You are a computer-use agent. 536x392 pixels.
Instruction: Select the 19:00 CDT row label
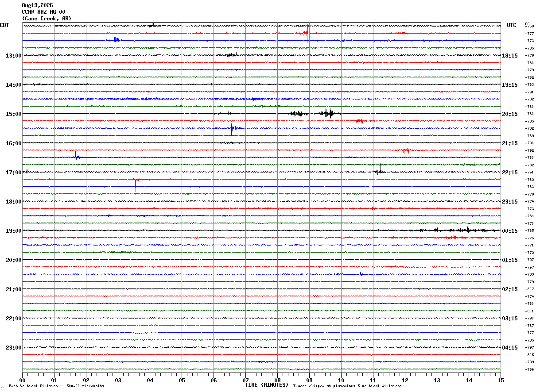pyautogui.click(x=13, y=231)
